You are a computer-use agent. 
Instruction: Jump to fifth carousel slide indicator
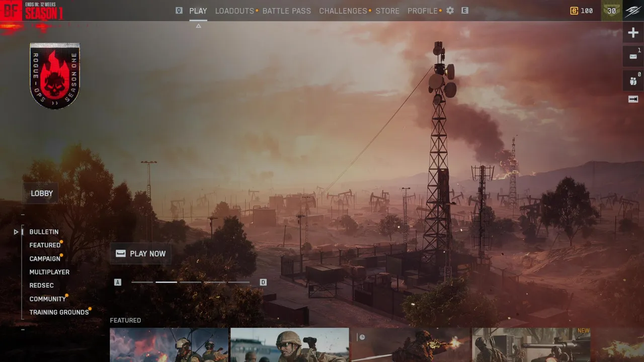coord(238,283)
